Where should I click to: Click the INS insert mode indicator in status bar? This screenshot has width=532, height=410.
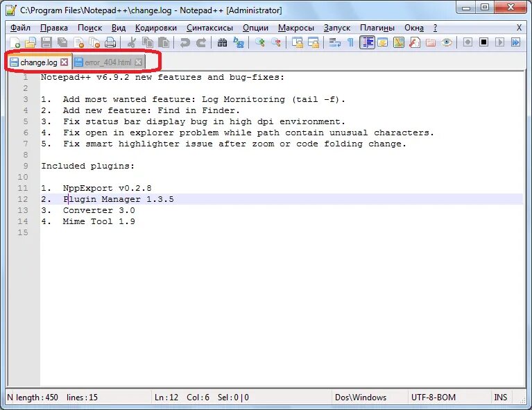click(501, 397)
